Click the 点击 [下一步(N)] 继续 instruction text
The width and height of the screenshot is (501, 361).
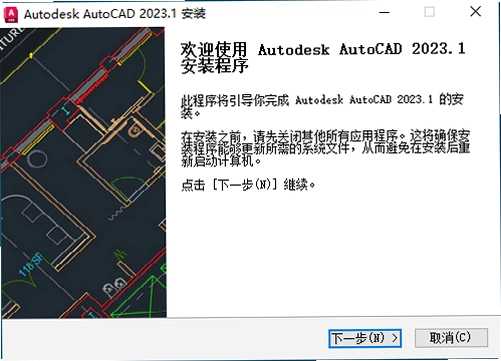click(248, 184)
